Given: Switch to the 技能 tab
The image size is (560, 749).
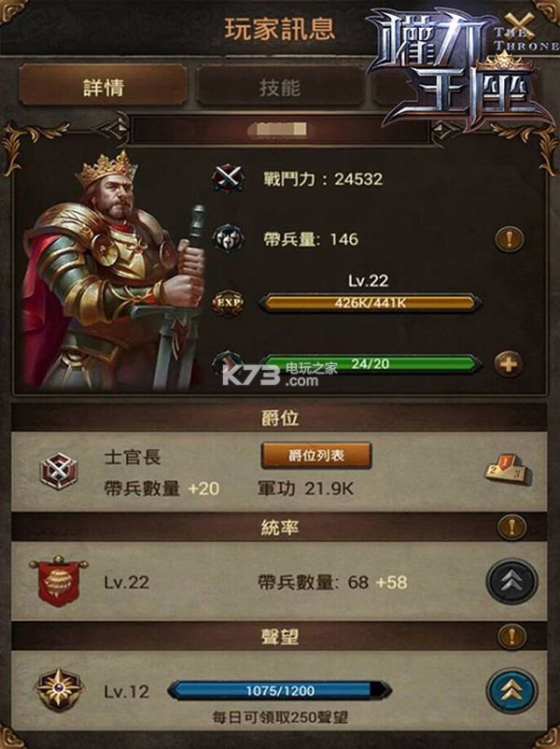Looking at the screenshot, I should pyautogui.click(x=280, y=87).
